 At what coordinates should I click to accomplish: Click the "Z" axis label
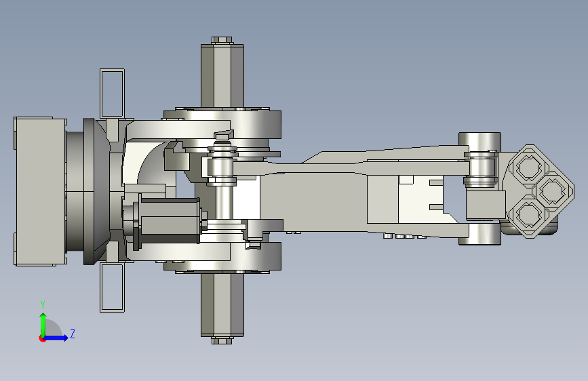[x=73, y=334]
